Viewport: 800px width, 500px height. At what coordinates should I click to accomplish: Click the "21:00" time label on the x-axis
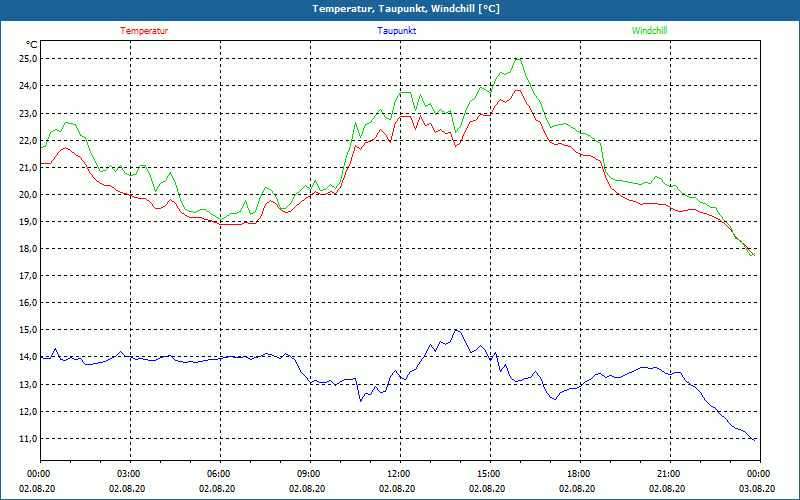669,474
